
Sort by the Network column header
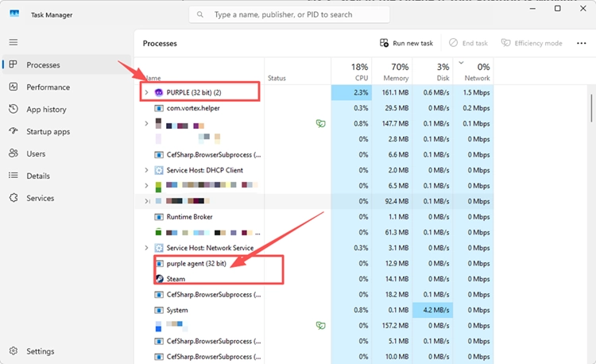[x=474, y=72]
